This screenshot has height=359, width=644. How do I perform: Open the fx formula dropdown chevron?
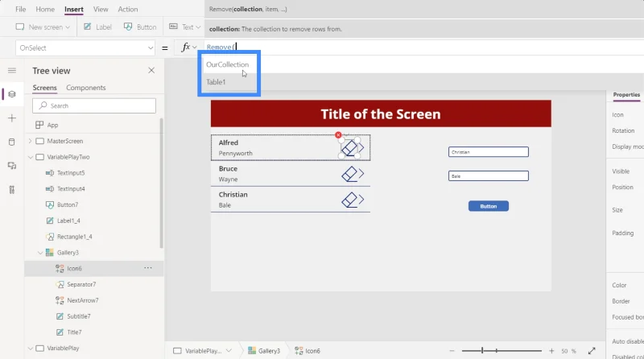point(194,47)
